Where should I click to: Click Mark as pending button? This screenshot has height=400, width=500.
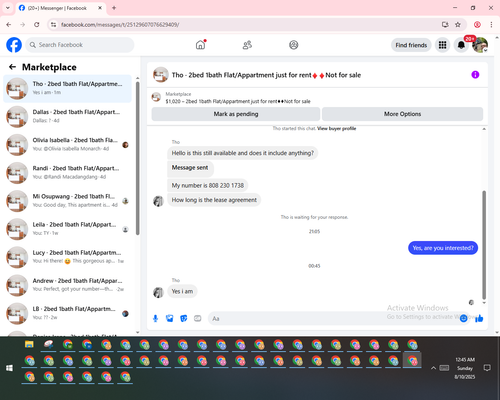[236, 114]
